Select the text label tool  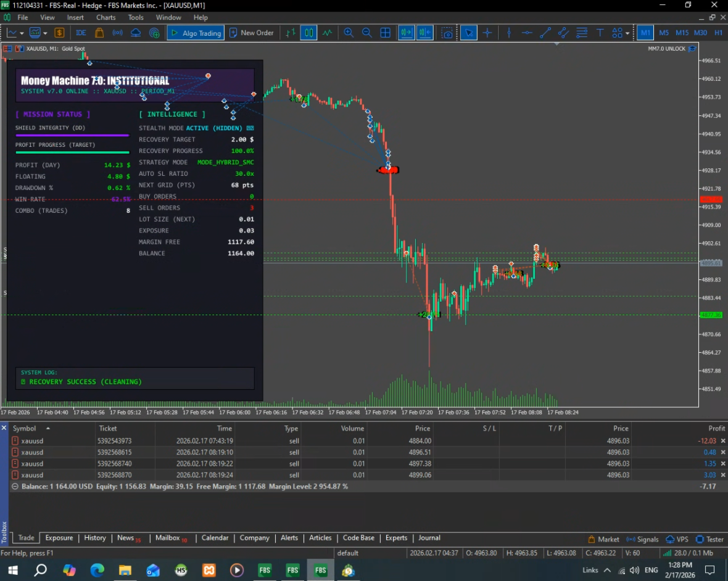pyautogui.click(x=600, y=33)
